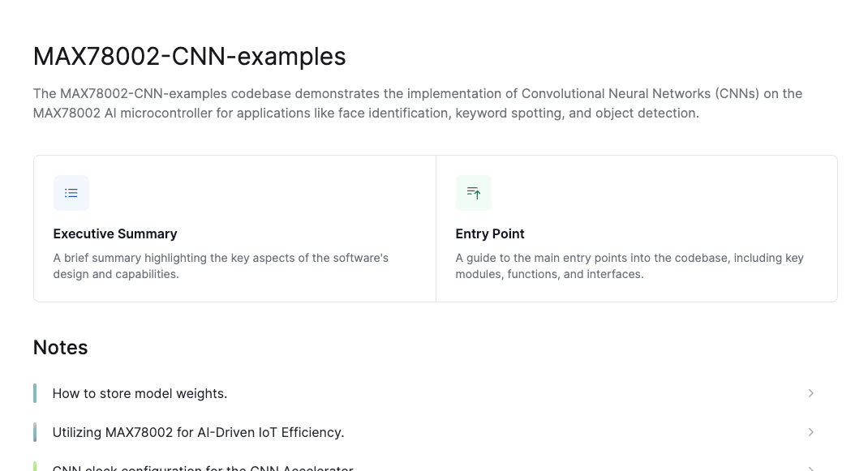Open the Executive Summary card title
The width and height of the screenshot is (868, 471).
pyautogui.click(x=115, y=233)
